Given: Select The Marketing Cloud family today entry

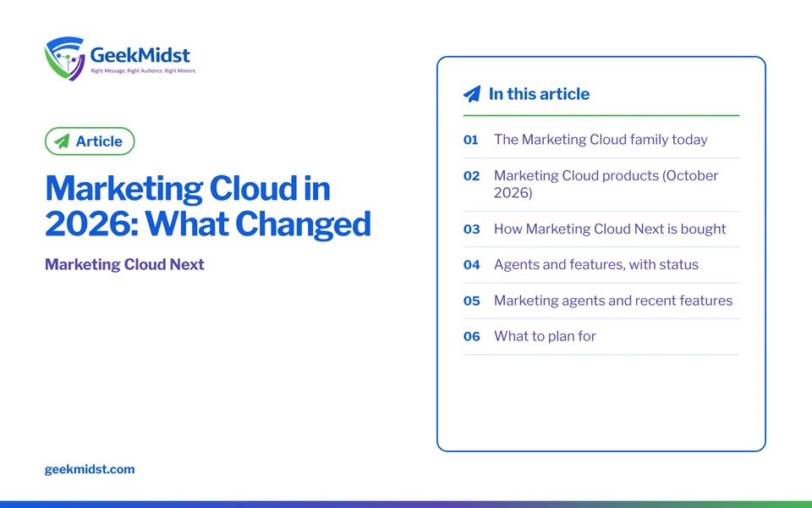Looking at the screenshot, I should click(x=601, y=140).
